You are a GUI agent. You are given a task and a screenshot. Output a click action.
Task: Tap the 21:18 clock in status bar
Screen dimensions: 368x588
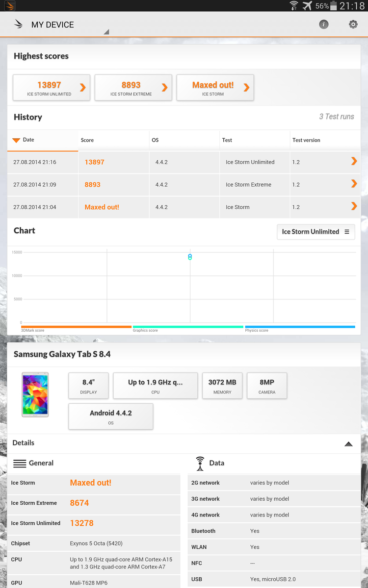pos(353,6)
